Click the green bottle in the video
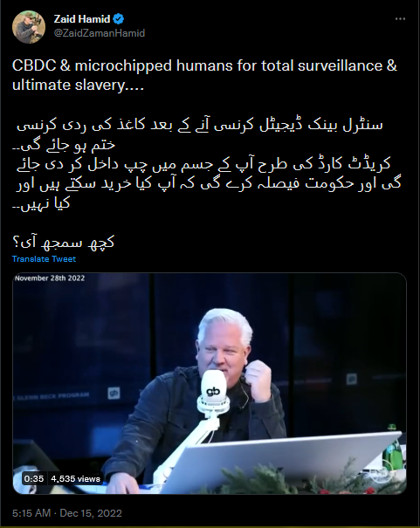The width and height of the screenshot is (420, 528). pos(393,449)
